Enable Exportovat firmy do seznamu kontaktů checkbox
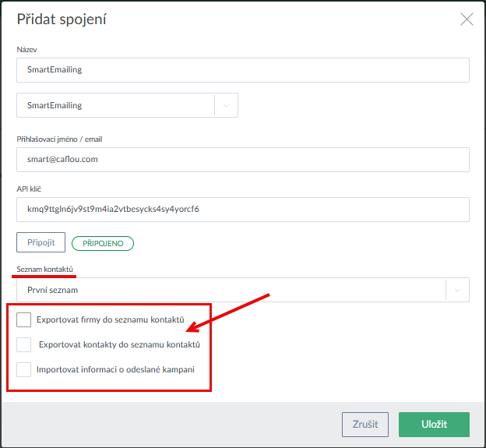The image size is (486, 448). click(x=23, y=319)
